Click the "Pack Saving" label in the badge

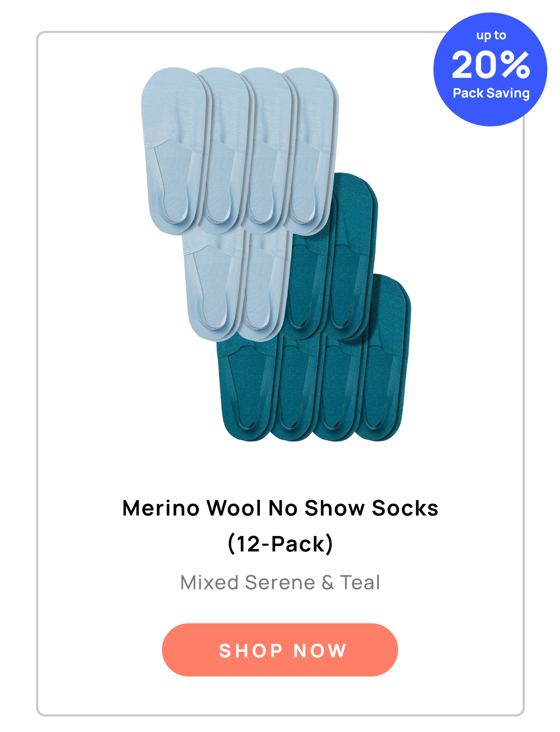tap(491, 93)
